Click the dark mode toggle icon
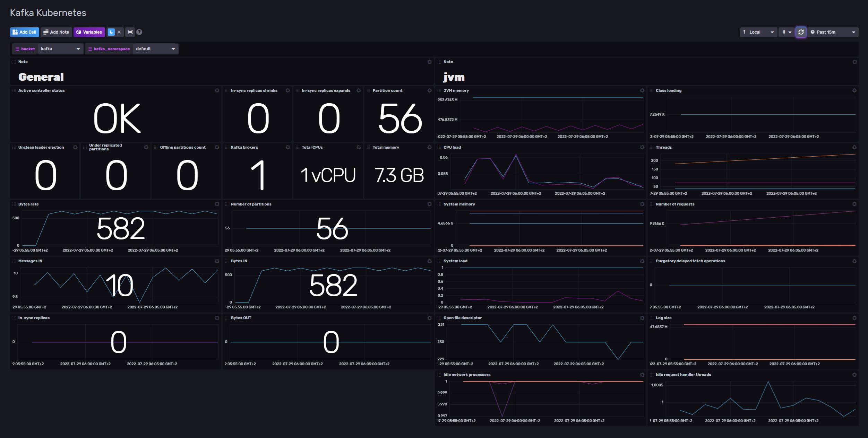868x438 pixels. coord(111,32)
